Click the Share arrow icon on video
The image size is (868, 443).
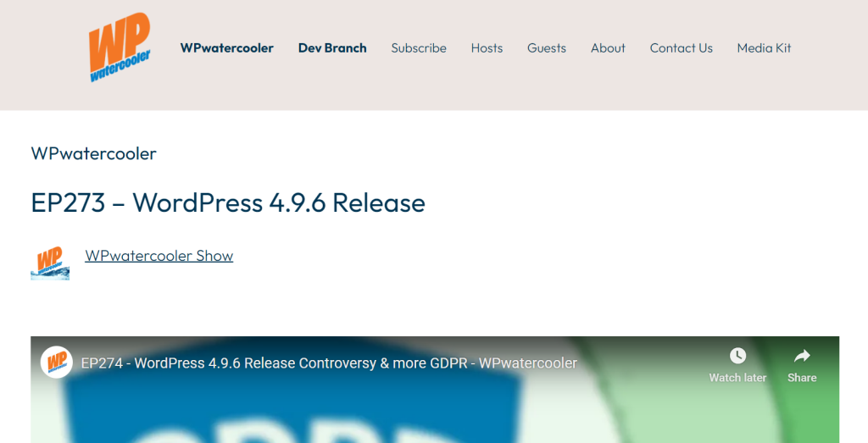[x=802, y=356]
